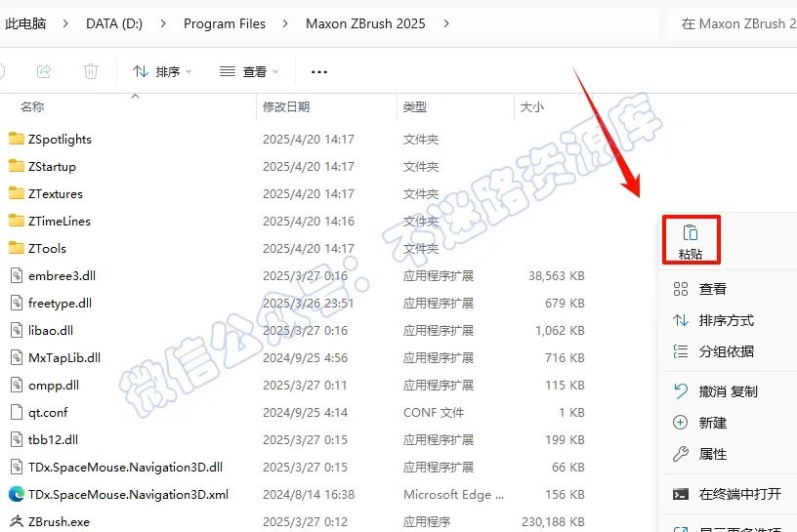Expand chevron after 此电脑 in breadcrumb
797x532 pixels.
coord(65,23)
